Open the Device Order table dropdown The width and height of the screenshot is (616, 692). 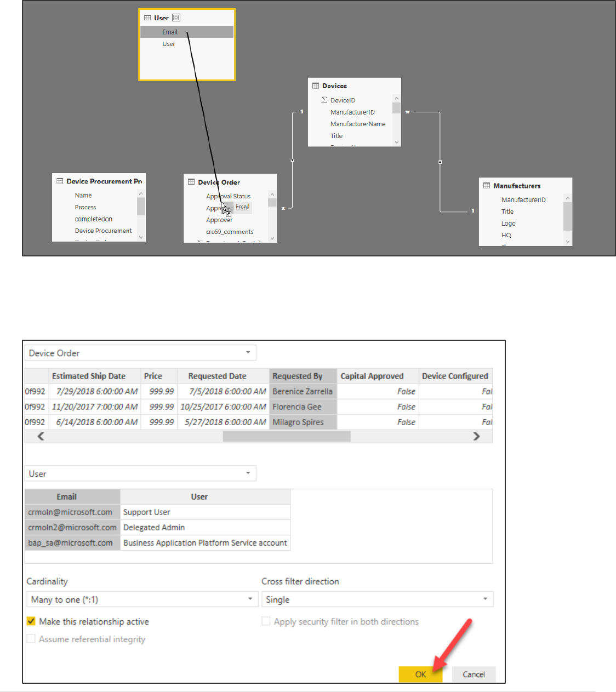click(x=140, y=353)
